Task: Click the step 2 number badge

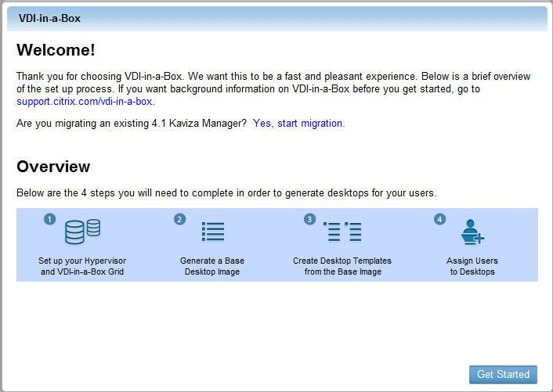Action: [x=180, y=219]
